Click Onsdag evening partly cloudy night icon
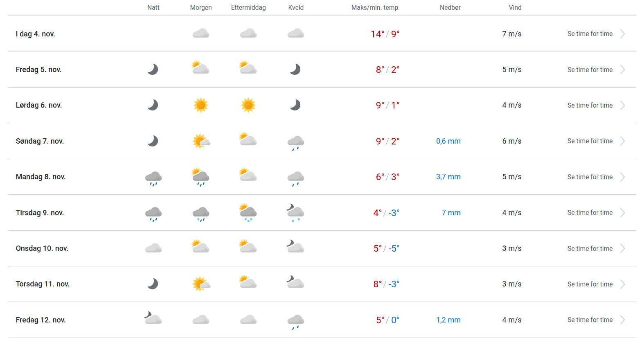This screenshot has width=644, height=338. click(x=295, y=247)
